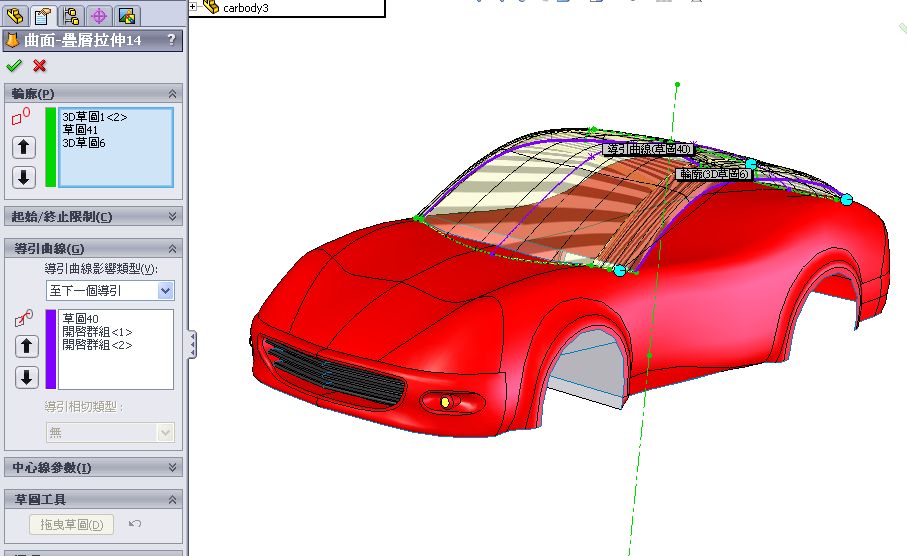The image size is (907, 556).
Task: Cancel the loft with red X
Action: point(39,65)
